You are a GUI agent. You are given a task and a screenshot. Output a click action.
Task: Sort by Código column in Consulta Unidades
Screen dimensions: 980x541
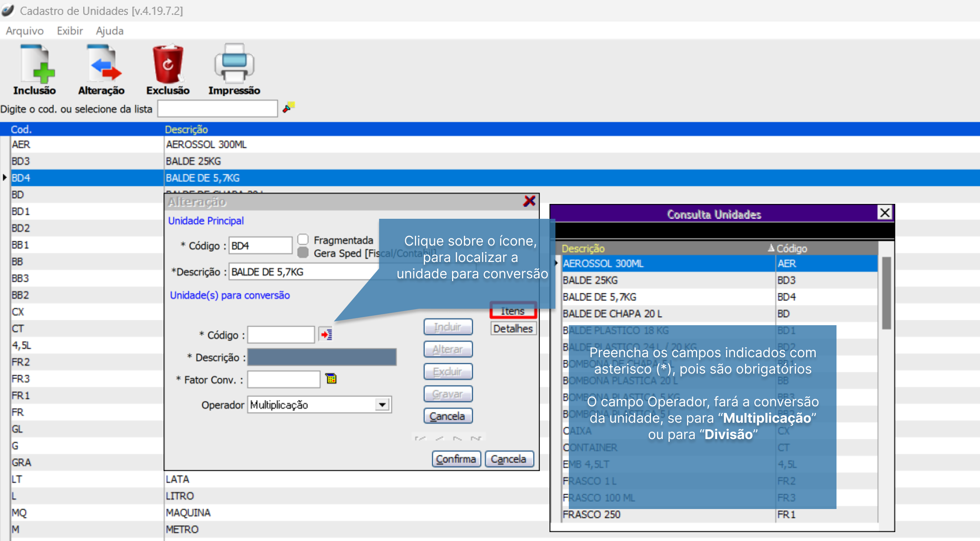tap(791, 248)
